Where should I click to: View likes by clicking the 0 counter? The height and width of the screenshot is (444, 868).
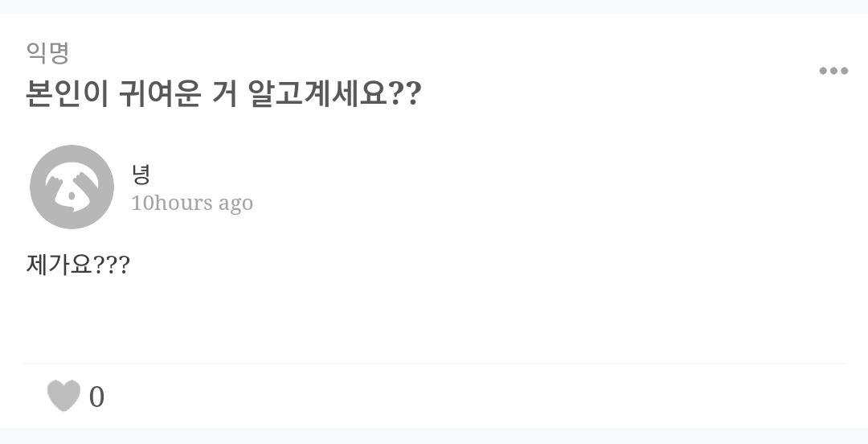click(96, 397)
